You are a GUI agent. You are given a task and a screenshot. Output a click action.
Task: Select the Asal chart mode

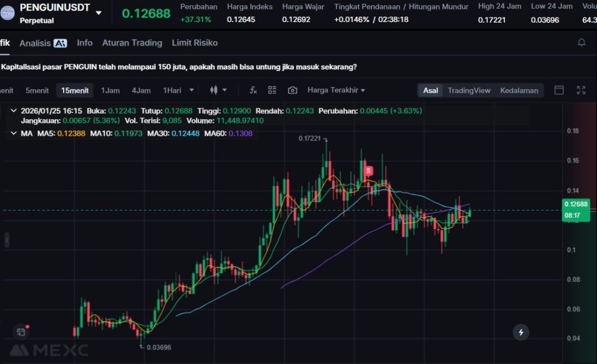point(430,90)
